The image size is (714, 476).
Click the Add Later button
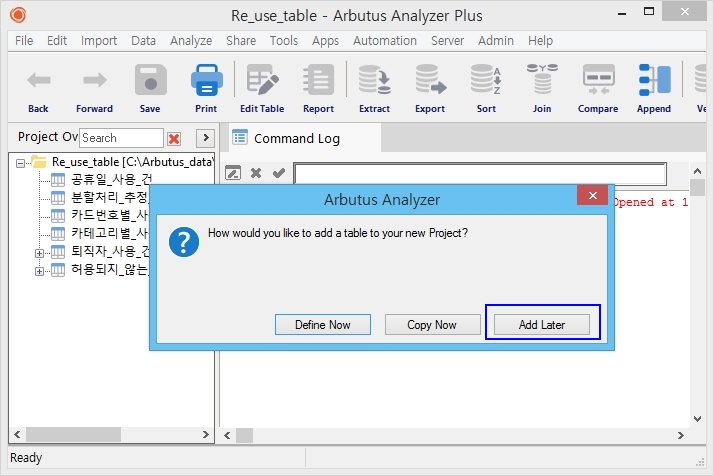tap(542, 325)
